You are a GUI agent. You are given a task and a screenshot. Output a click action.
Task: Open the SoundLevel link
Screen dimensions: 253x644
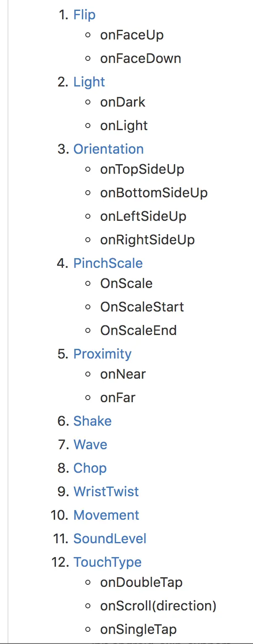coord(110,539)
